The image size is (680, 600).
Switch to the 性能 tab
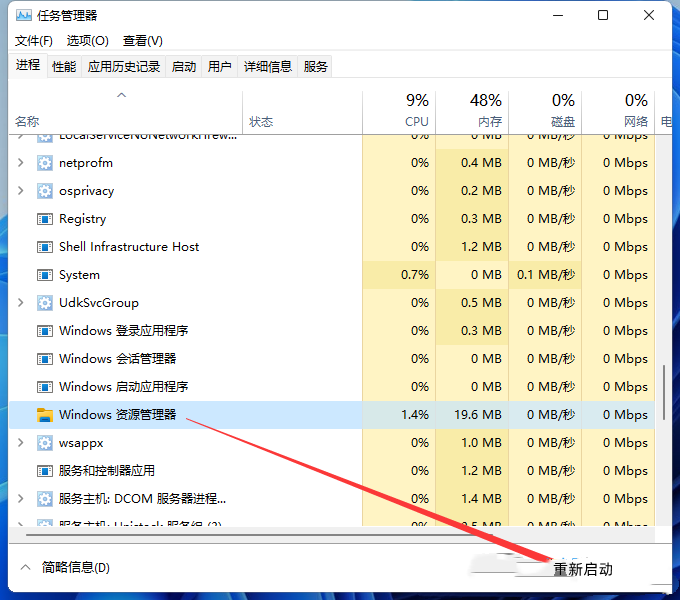click(x=64, y=67)
